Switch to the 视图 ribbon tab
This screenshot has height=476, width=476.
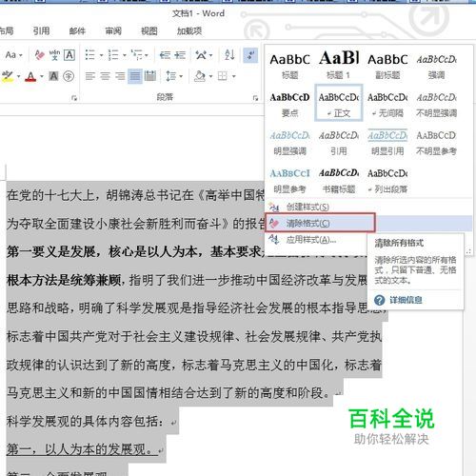[149, 30]
